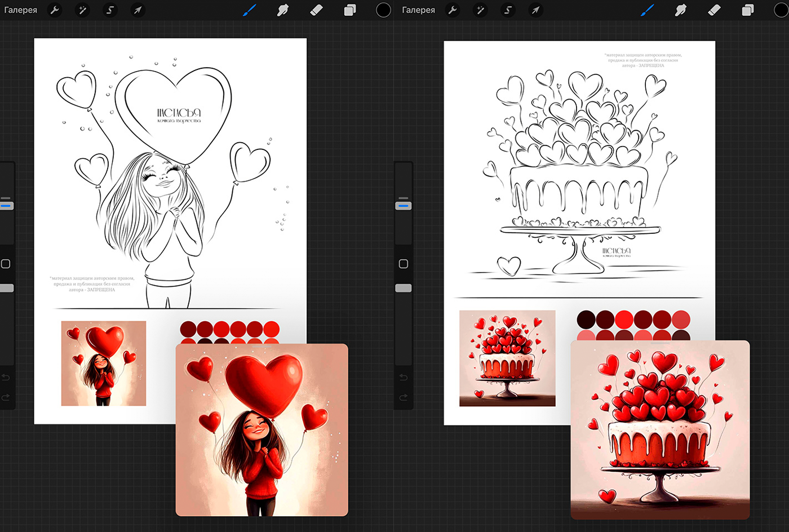
Task: Open the Layers panel in left window
Action: 350,10
